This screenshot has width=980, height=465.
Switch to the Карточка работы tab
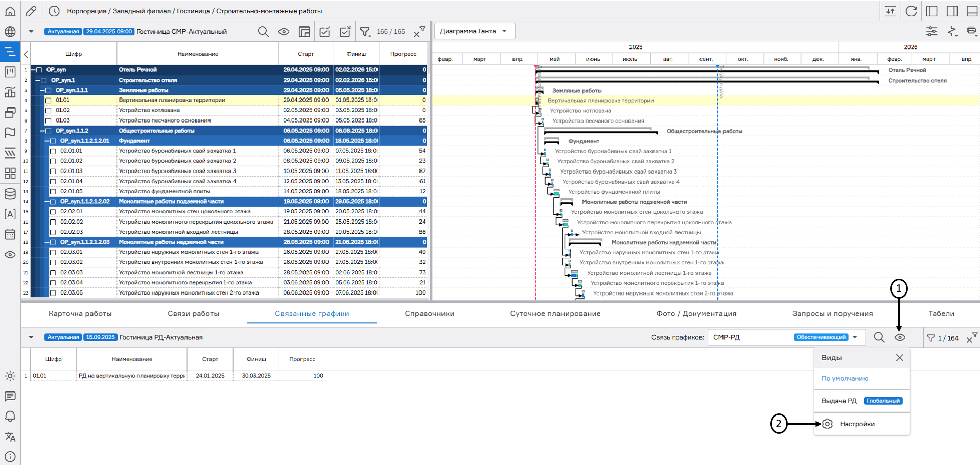coord(80,314)
